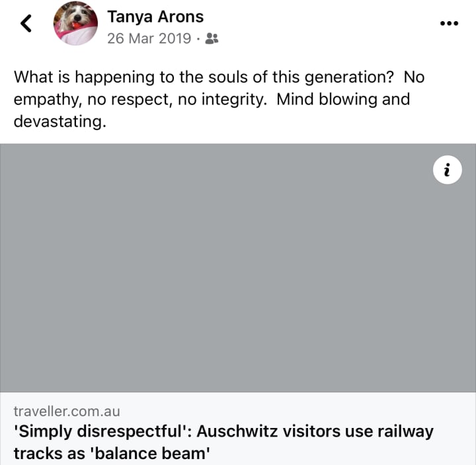Click the "tracks as 'balance beam'" headline line
This screenshot has width=476, height=465.
coord(112,454)
